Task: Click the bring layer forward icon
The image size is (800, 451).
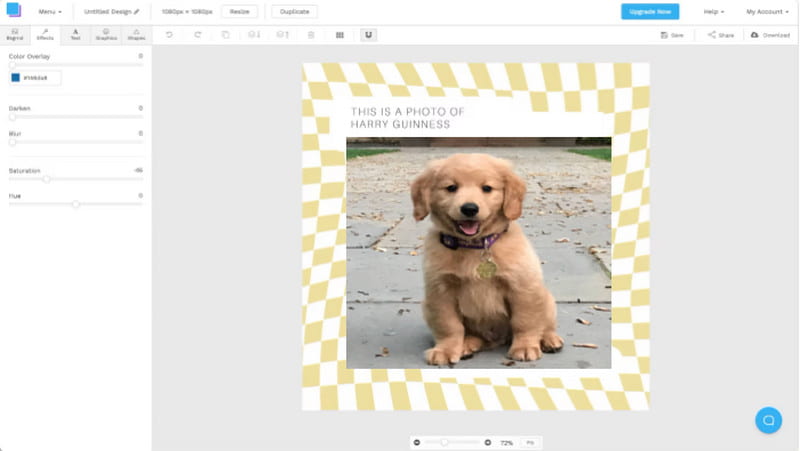Action: (x=283, y=35)
